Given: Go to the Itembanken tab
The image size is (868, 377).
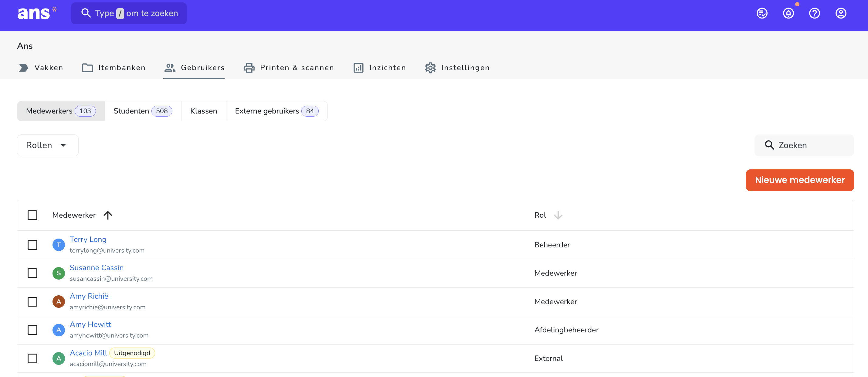Looking at the screenshot, I should click(x=114, y=68).
